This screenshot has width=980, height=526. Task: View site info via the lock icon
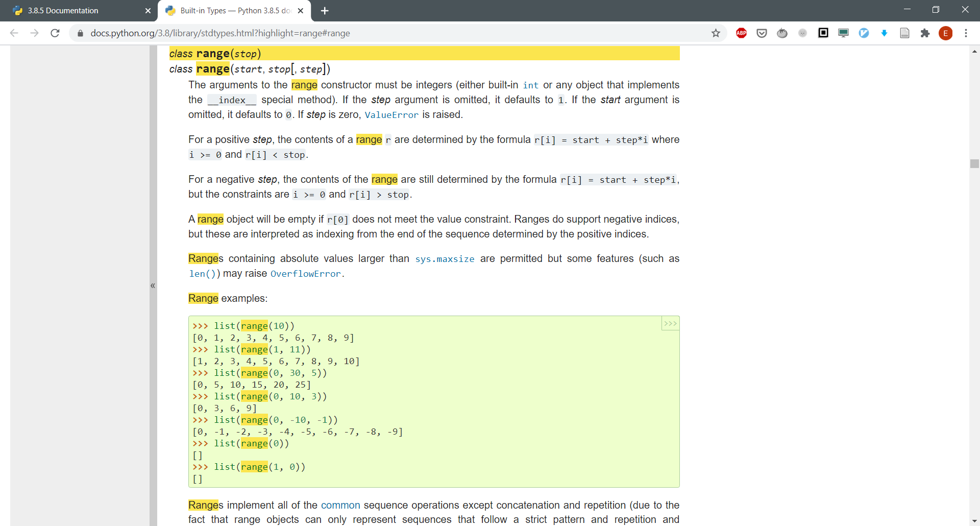[80, 33]
